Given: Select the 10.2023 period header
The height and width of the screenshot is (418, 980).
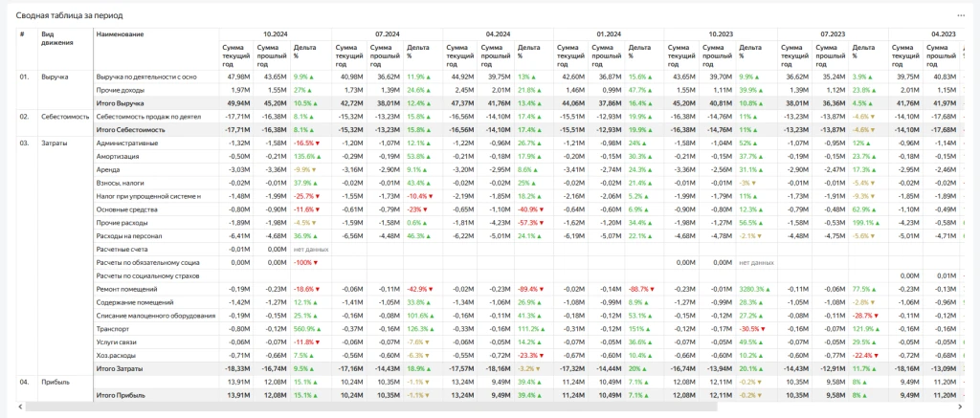Looking at the screenshot, I should point(721,33).
